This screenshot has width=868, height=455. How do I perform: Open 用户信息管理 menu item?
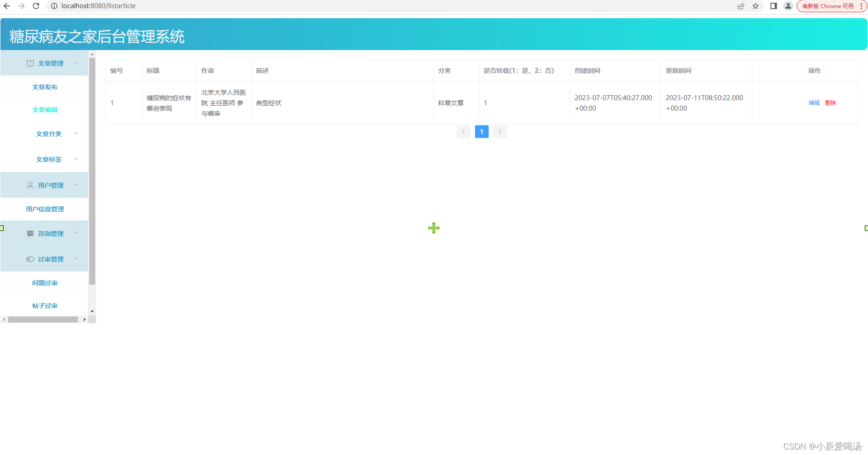[45, 209]
